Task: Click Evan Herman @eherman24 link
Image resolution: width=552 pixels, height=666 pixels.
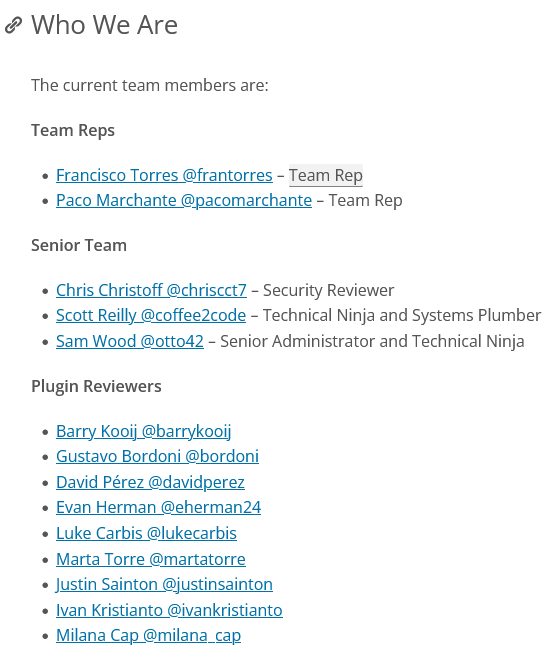Action: tap(158, 508)
